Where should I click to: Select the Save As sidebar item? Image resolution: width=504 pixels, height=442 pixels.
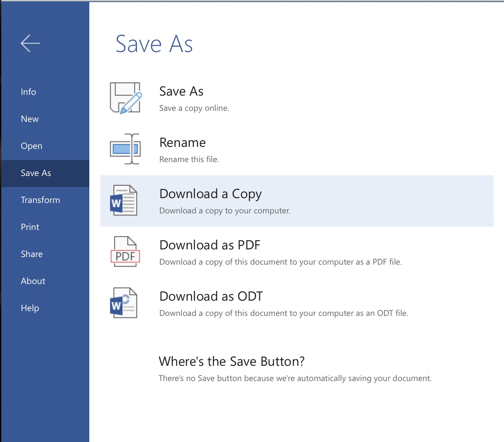click(45, 173)
